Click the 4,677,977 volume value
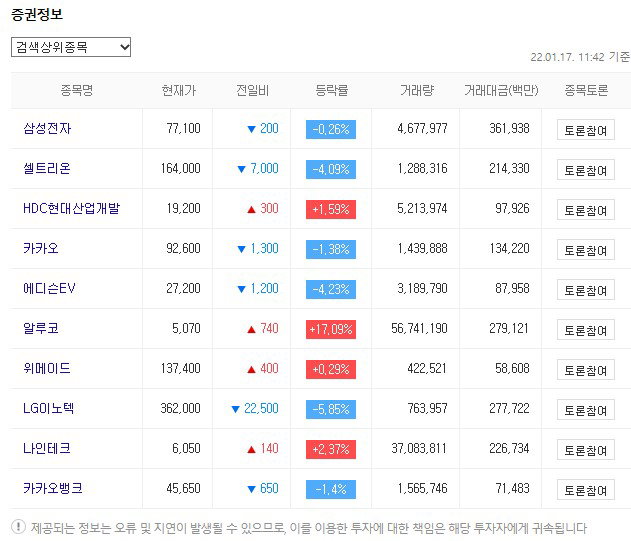631x541 pixels. pos(423,128)
